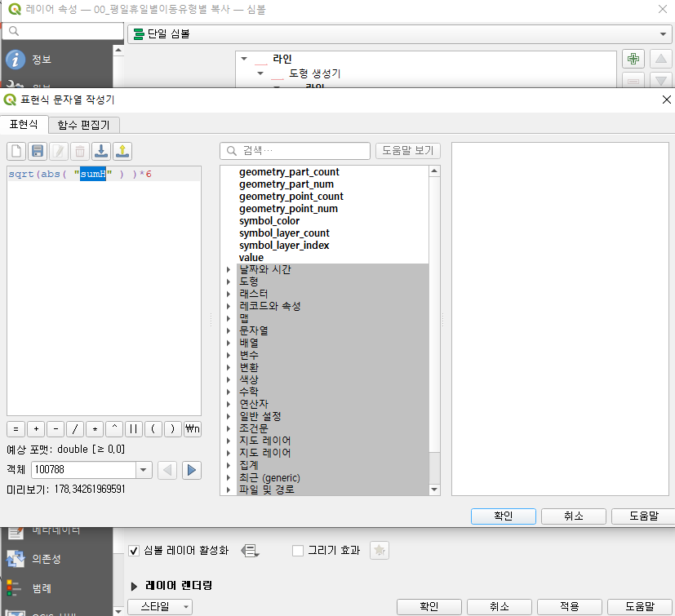Switch to the 함수 편집기 tab

pyautogui.click(x=83, y=126)
